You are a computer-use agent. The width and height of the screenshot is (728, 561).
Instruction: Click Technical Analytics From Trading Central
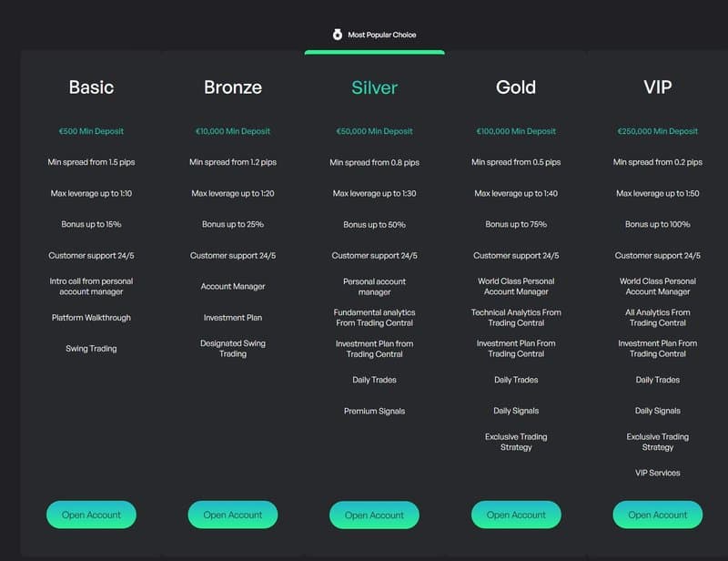pyautogui.click(x=516, y=318)
